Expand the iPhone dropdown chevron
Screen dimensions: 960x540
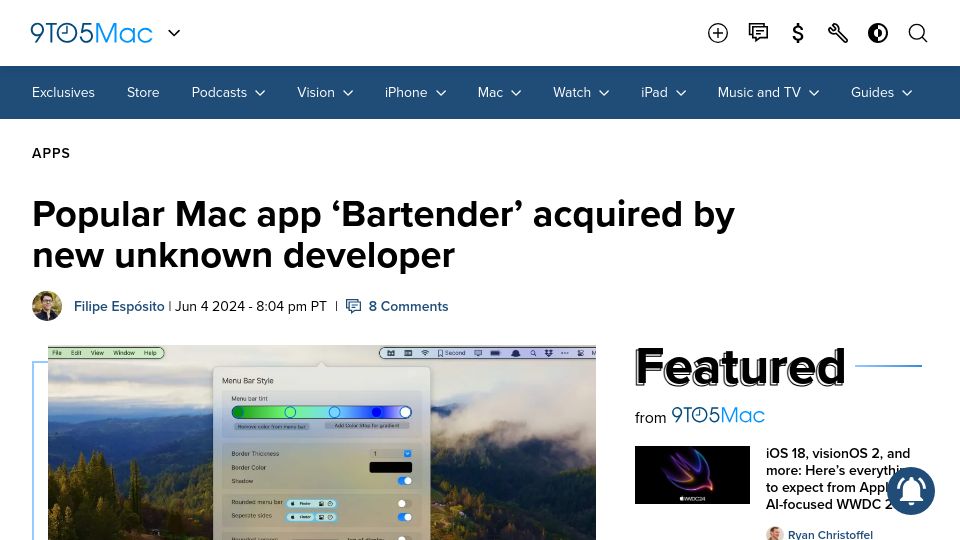pyautogui.click(x=441, y=93)
